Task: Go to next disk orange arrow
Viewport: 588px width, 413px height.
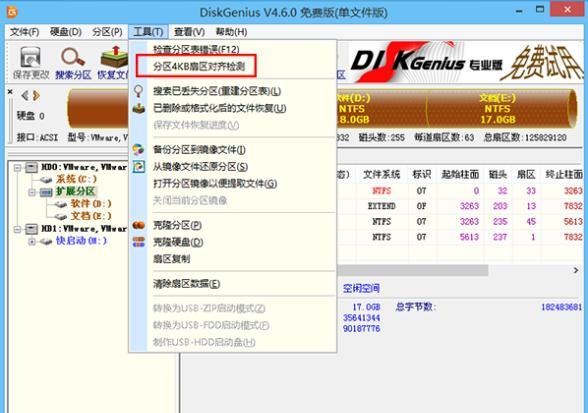Action: click(36, 96)
